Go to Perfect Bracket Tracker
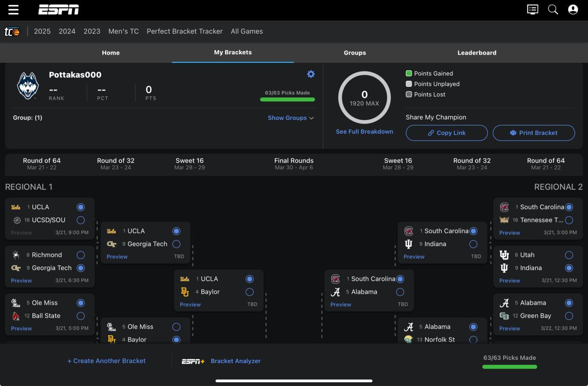Screen dimensions: 588x386 (185, 31)
